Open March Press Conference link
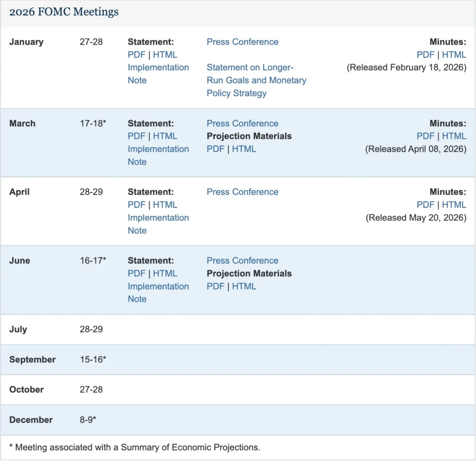 (243, 123)
